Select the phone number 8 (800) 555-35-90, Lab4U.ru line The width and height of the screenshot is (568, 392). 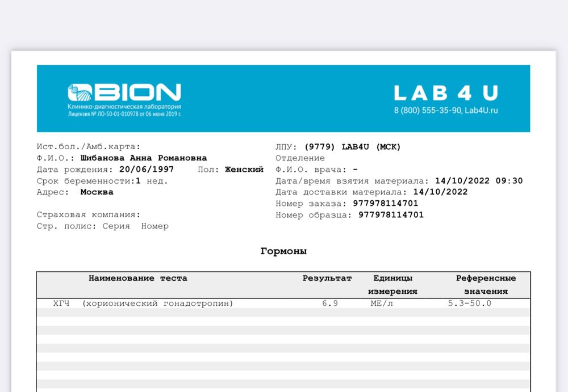point(446,111)
